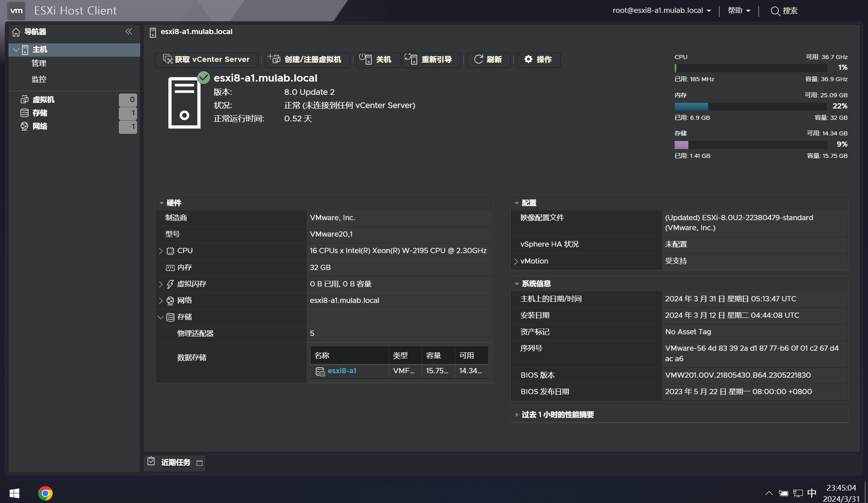Click the CPU chip icon in hardware panel
Image resolution: width=868 pixels, height=503 pixels.
pos(170,251)
